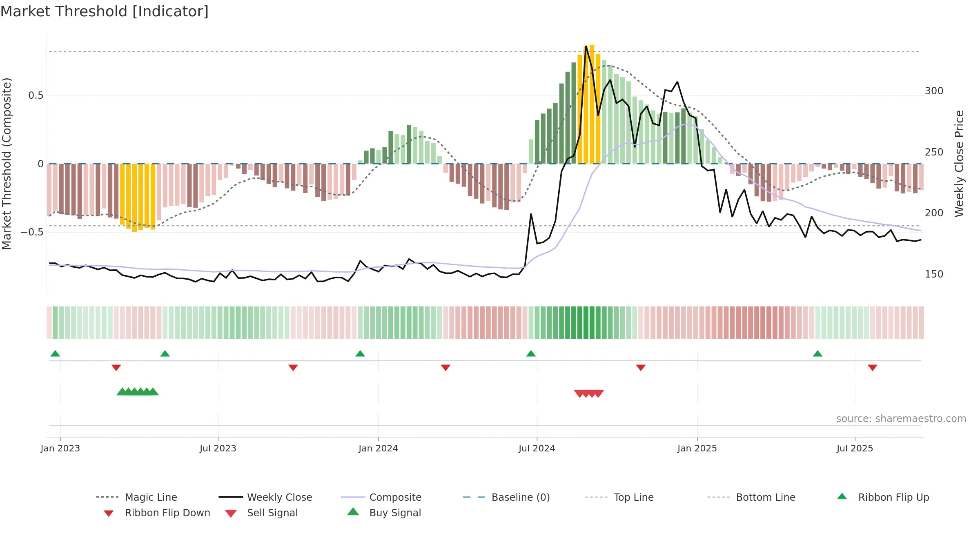Click the red flip-down marker near Mar 2023
The height and width of the screenshot is (551, 980).
pyautogui.click(x=116, y=368)
